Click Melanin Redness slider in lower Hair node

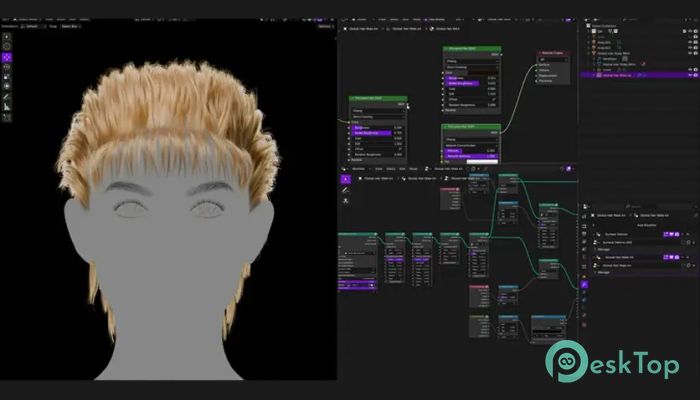[x=471, y=156]
